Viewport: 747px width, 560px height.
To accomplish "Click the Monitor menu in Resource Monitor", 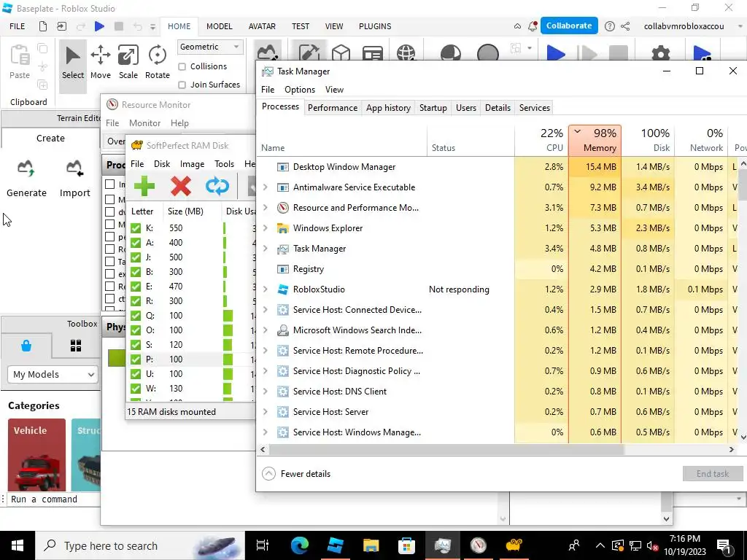I will coord(144,122).
